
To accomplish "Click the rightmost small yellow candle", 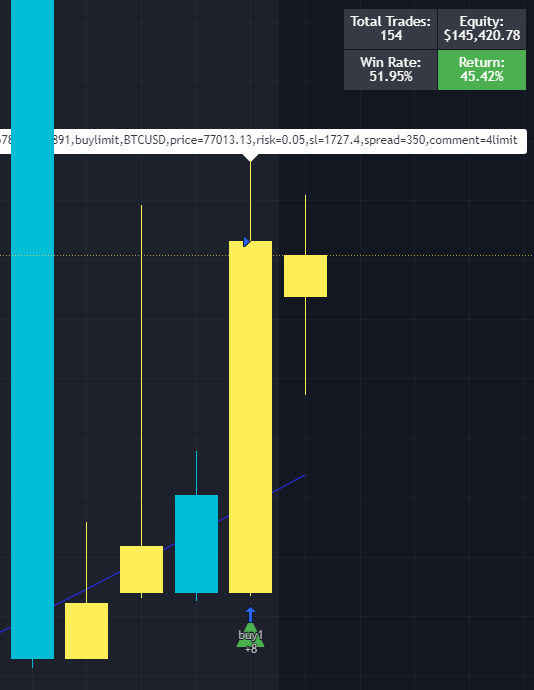I will 306,276.
